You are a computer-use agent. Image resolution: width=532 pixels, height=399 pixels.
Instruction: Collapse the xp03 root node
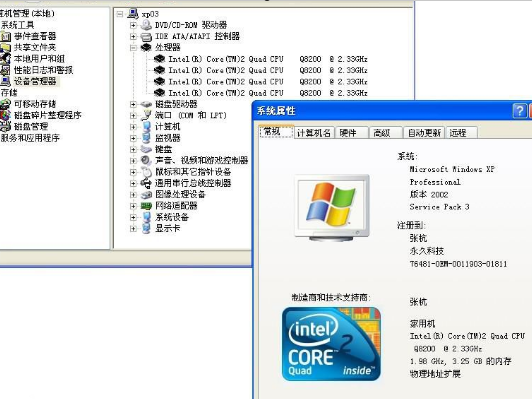click(x=119, y=14)
